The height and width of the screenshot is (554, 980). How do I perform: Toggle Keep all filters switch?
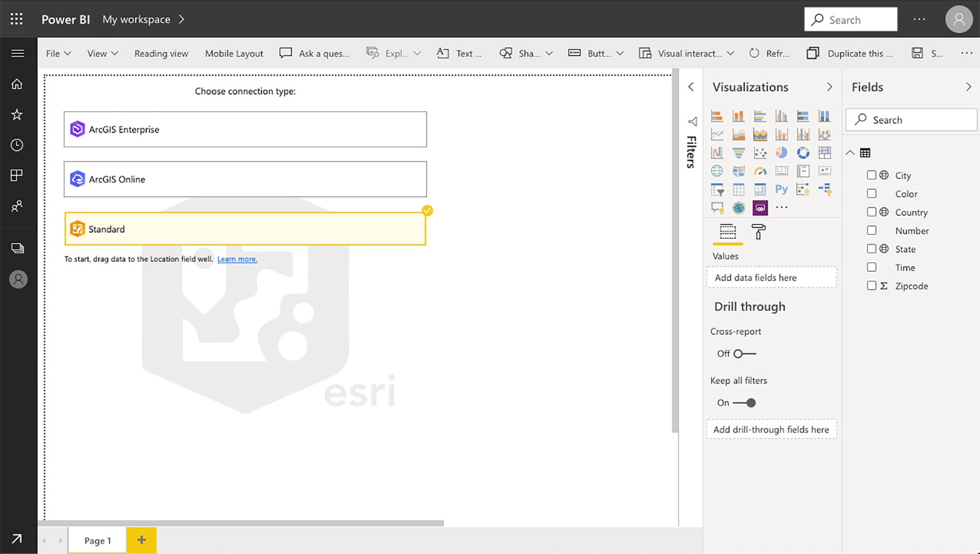pyautogui.click(x=744, y=403)
